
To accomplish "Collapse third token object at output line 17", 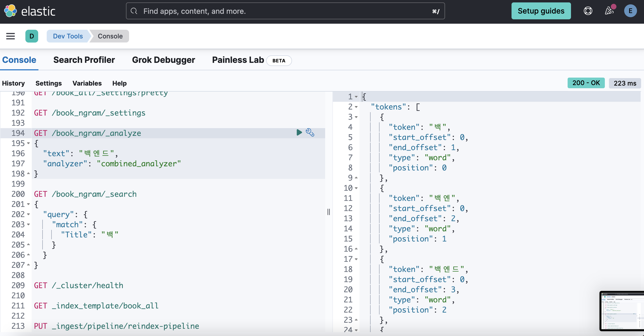I will point(356,259).
